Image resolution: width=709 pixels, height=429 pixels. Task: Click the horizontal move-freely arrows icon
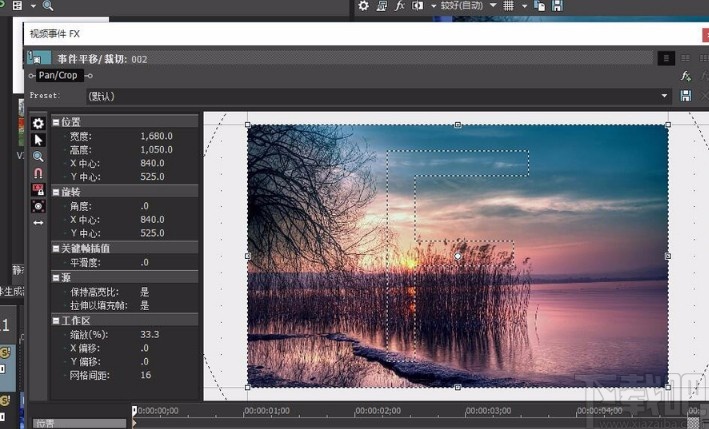(38, 223)
